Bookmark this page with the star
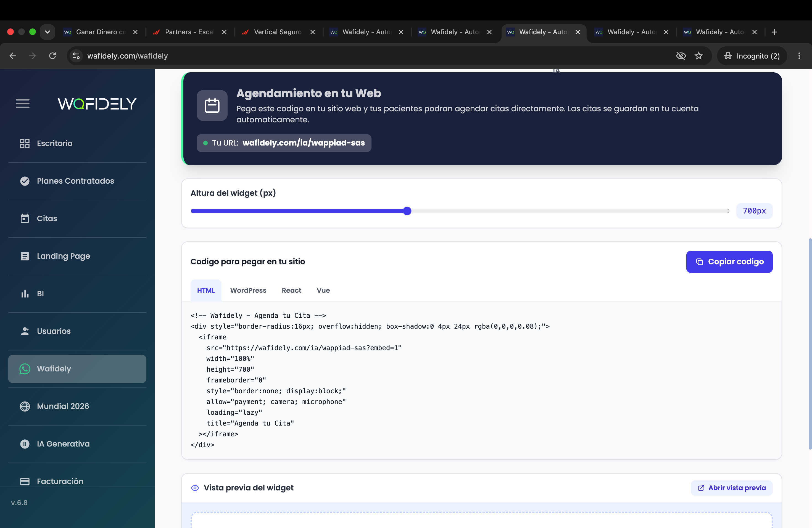 [699, 56]
